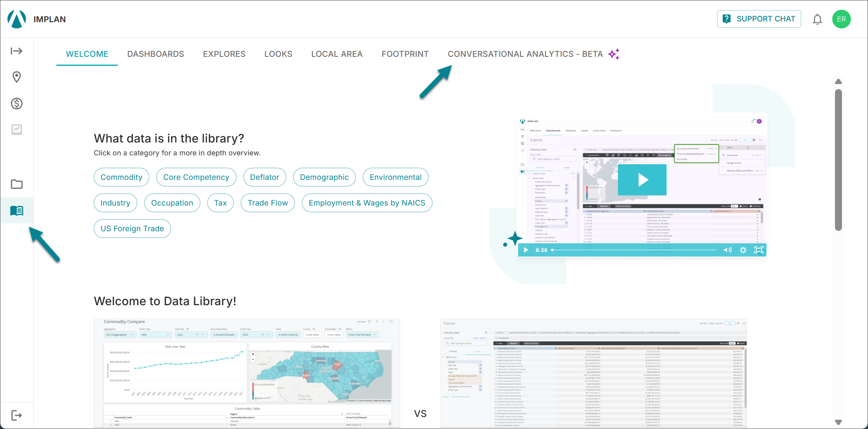Expand the left sidebar navigation

coord(17,51)
